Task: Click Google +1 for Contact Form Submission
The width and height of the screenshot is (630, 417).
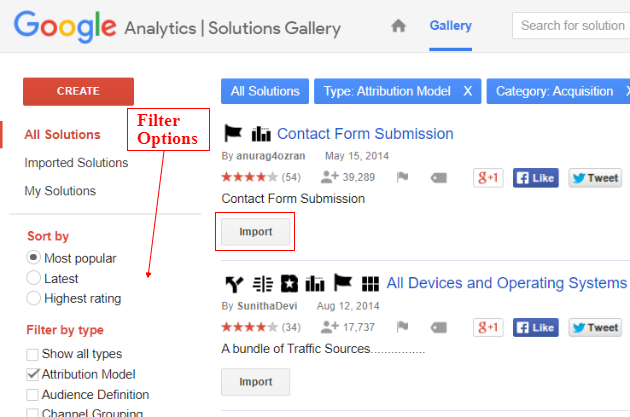Action: pyautogui.click(x=488, y=178)
